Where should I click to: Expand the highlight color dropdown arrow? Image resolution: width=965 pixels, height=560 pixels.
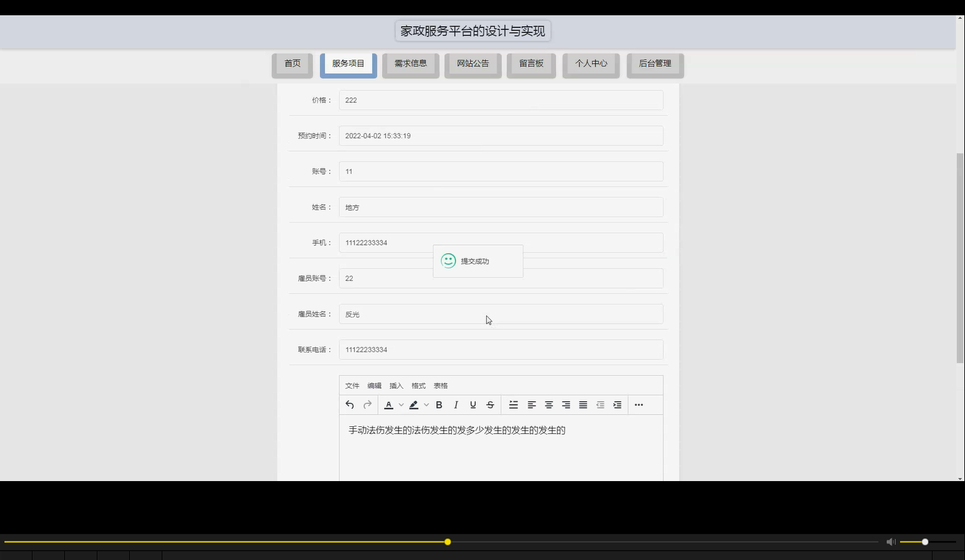pos(426,405)
